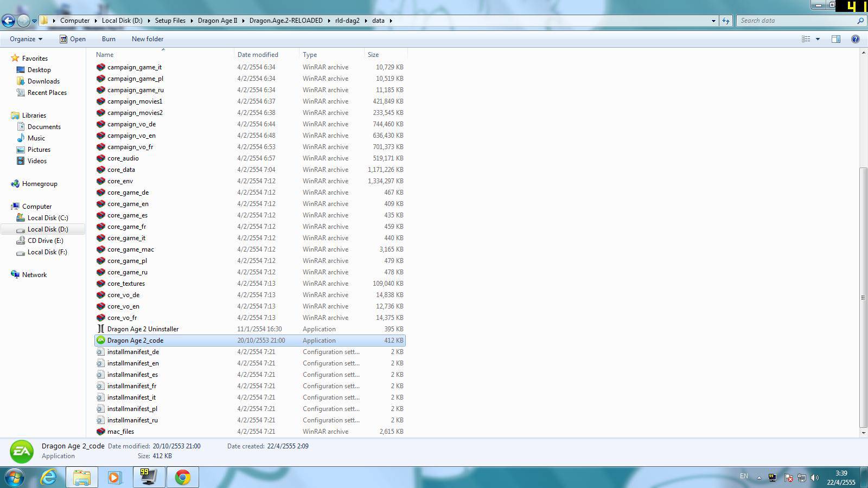Select the Dragon Age 2 Uninstaller icon
Image resolution: width=868 pixels, height=488 pixels.
(100, 329)
